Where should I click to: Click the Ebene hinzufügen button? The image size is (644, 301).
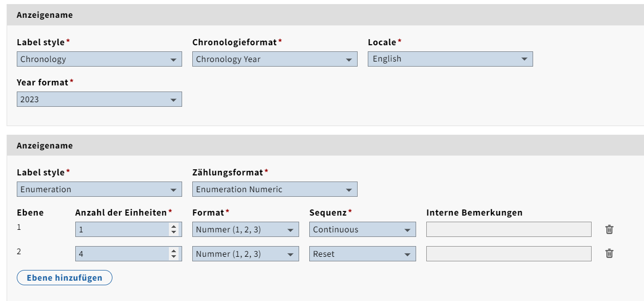coord(65,278)
